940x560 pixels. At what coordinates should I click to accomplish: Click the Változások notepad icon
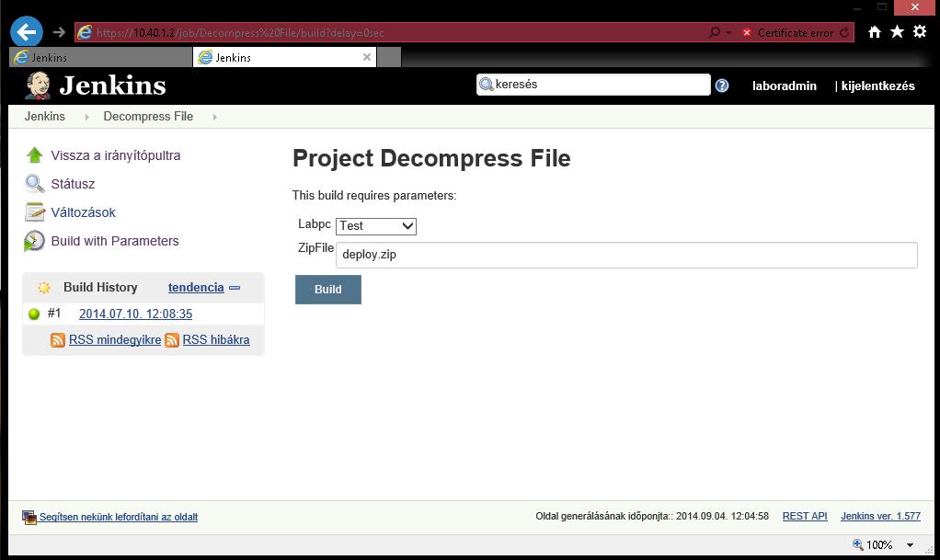pos(35,211)
